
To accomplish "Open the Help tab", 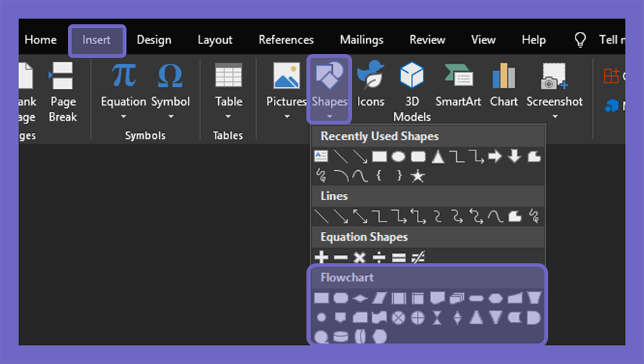I will tap(534, 40).
